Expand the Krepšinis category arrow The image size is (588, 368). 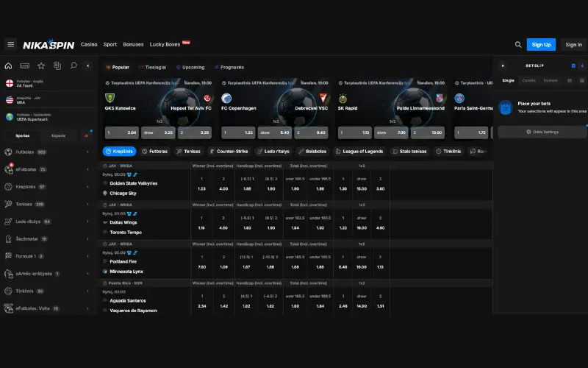pos(87,187)
